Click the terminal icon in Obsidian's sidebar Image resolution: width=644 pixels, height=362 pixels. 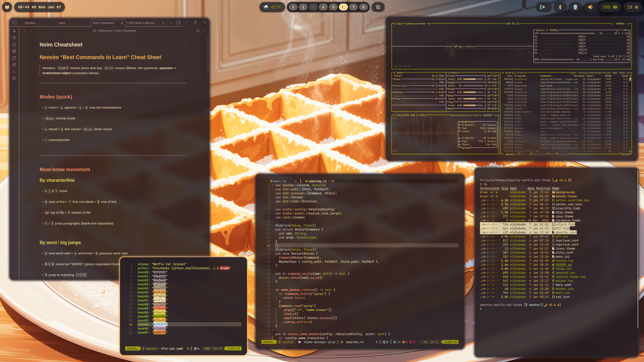pos(14,71)
